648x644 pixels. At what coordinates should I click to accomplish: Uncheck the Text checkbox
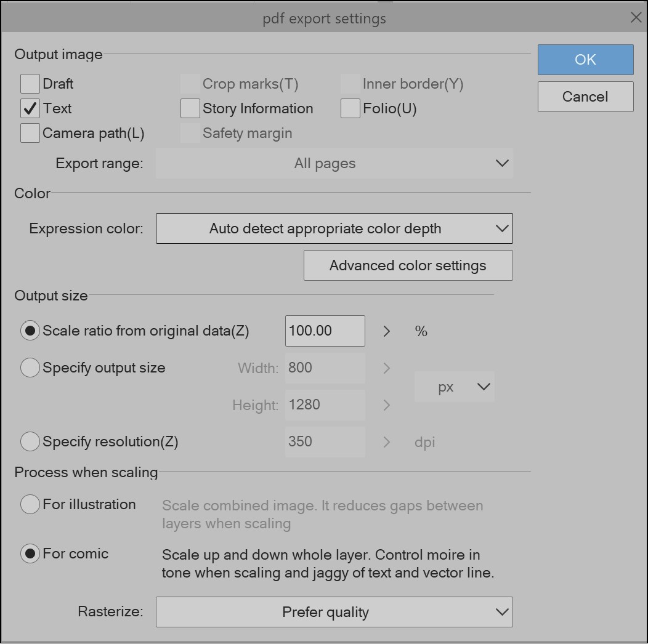tap(30, 108)
